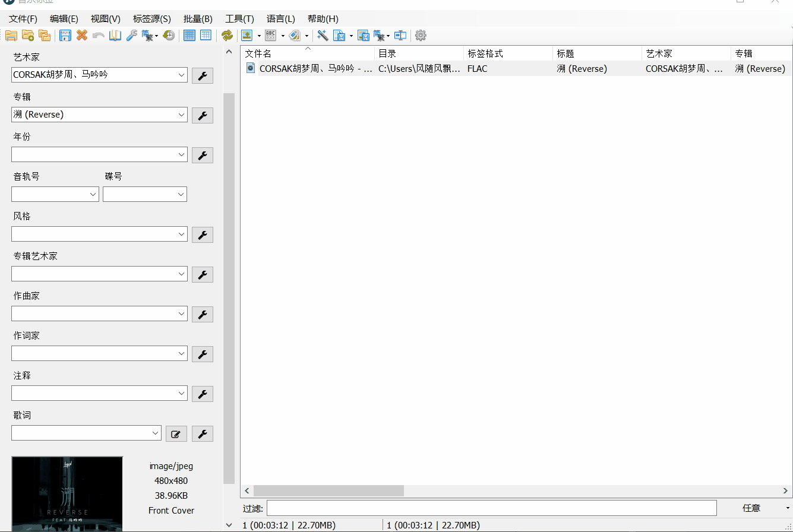Open the 标签源(S) menu
This screenshot has height=532, width=793.
click(152, 19)
